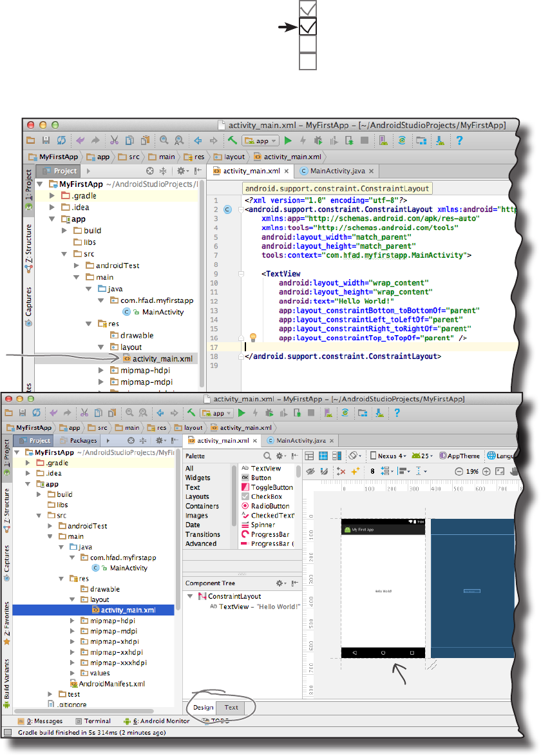
Task: Switch the surface to Blueprint-only view icon
Action: [x=323, y=456]
